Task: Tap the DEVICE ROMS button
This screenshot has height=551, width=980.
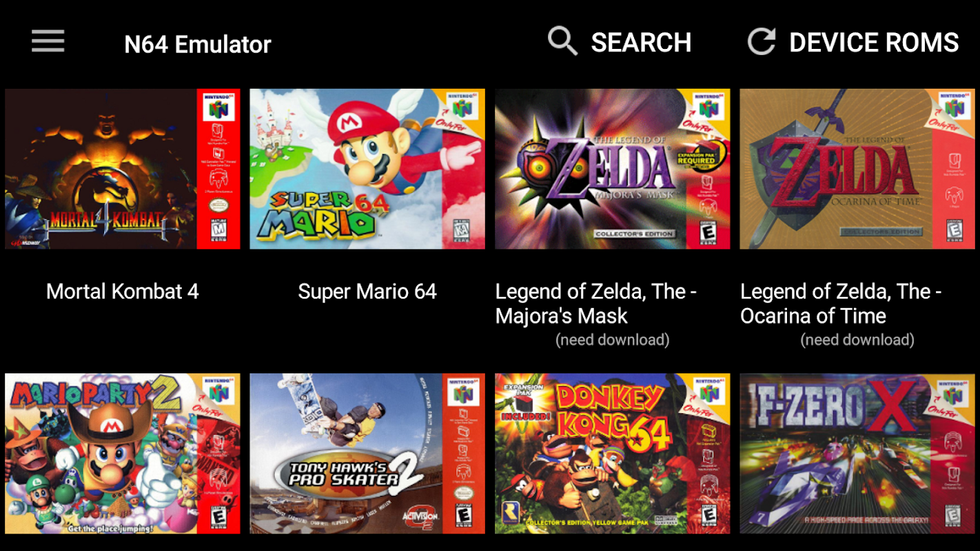Action: tap(874, 43)
